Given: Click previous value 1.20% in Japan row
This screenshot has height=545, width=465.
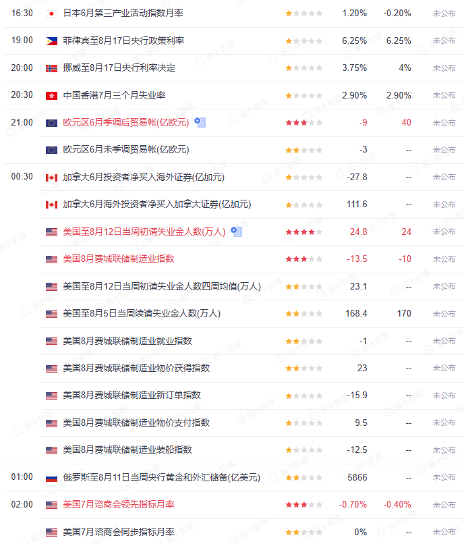Looking at the screenshot, I should coord(354,13).
